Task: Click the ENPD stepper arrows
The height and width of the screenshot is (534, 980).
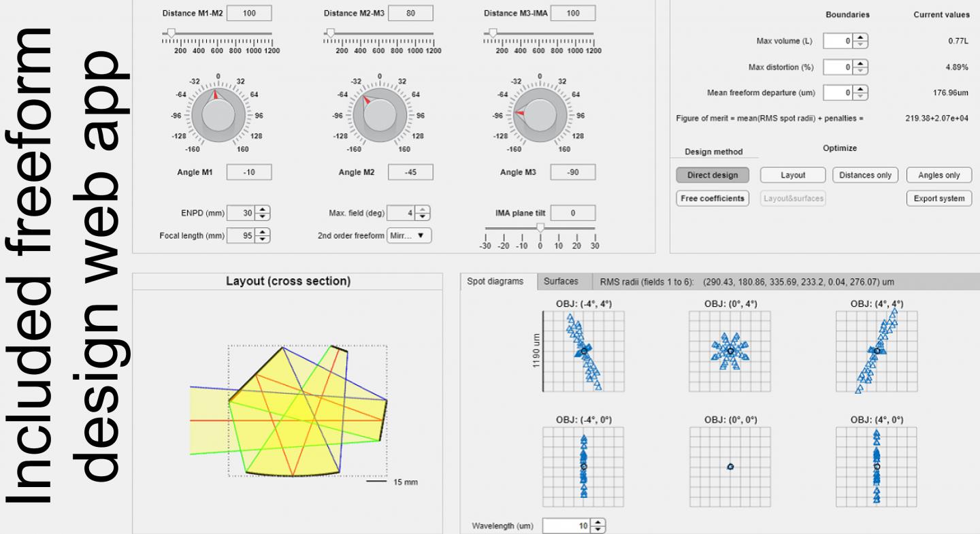Action: click(x=263, y=213)
